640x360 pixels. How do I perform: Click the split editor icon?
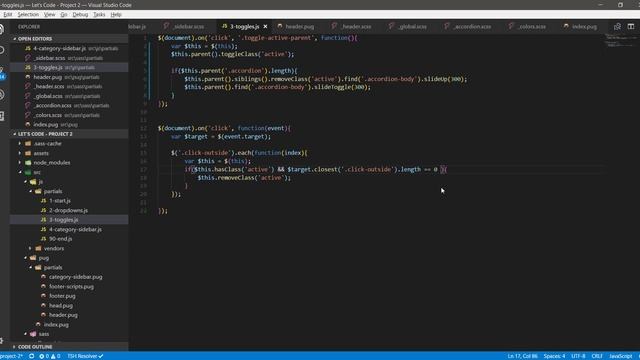coord(631,27)
